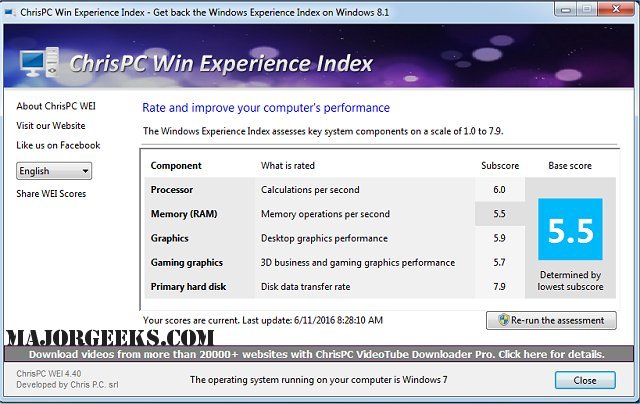Screen dimensions: 640x404
Task: Click the ChrisPC WEI 4.40 version text
Action: (49, 373)
